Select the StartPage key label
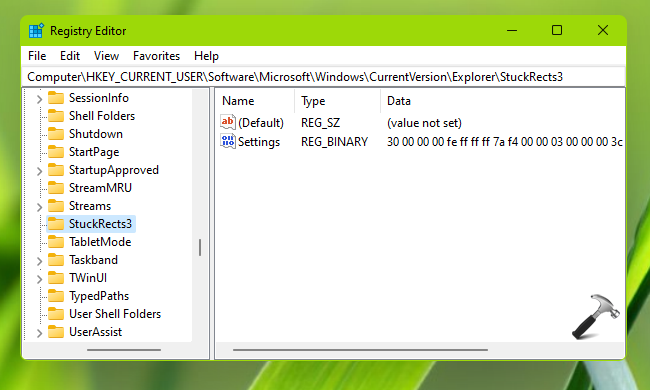 click(94, 152)
